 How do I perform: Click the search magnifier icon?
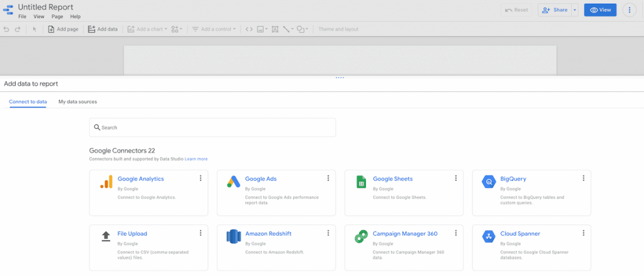tap(97, 128)
